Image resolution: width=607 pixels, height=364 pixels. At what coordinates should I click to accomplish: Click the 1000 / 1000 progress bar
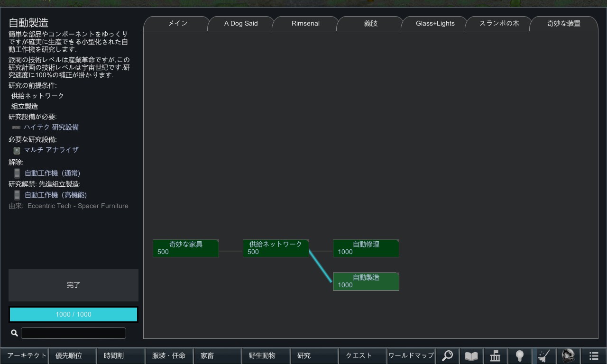(74, 315)
